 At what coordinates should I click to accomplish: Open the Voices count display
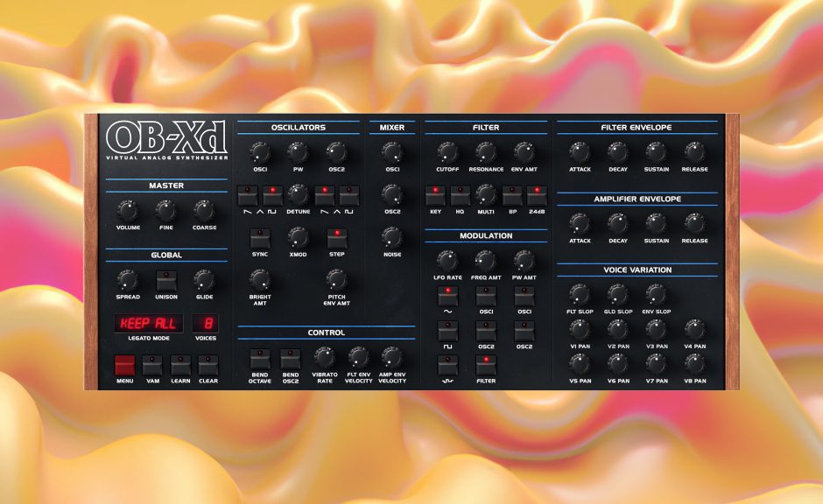(206, 323)
